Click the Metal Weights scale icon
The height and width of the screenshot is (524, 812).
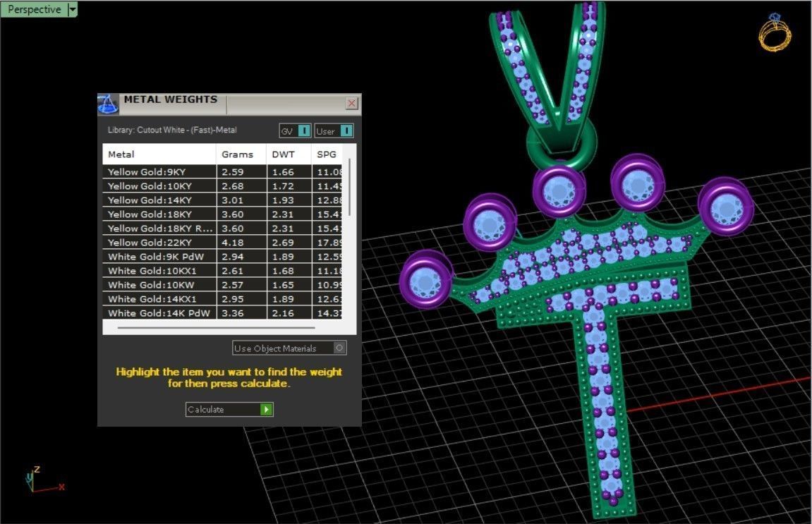click(x=108, y=104)
